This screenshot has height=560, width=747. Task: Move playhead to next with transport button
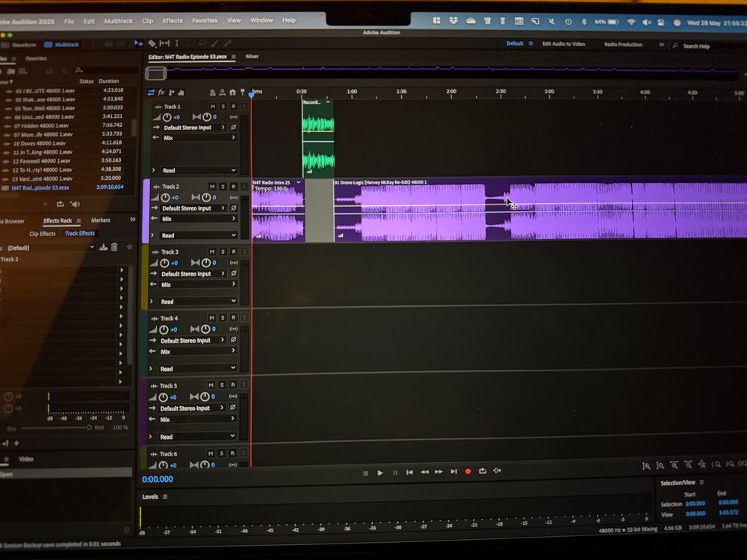[453, 471]
